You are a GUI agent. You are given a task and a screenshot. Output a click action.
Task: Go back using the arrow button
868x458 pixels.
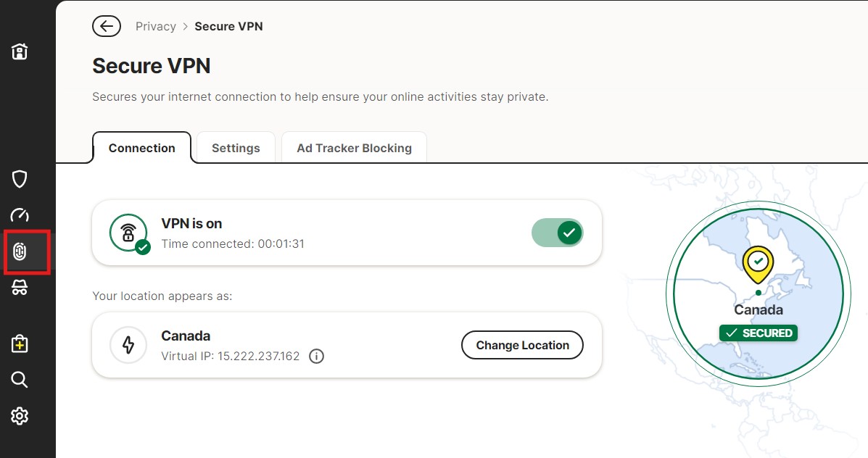click(107, 26)
